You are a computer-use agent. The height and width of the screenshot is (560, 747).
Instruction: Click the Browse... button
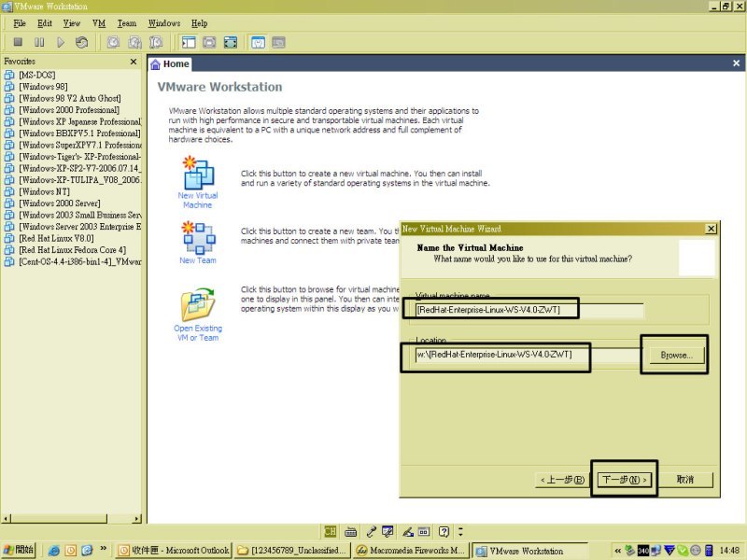pos(676,356)
